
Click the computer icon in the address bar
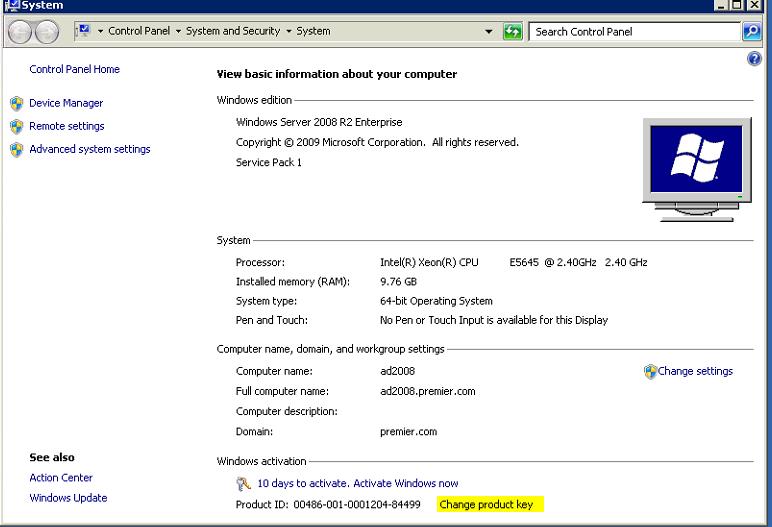click(84, 31)
